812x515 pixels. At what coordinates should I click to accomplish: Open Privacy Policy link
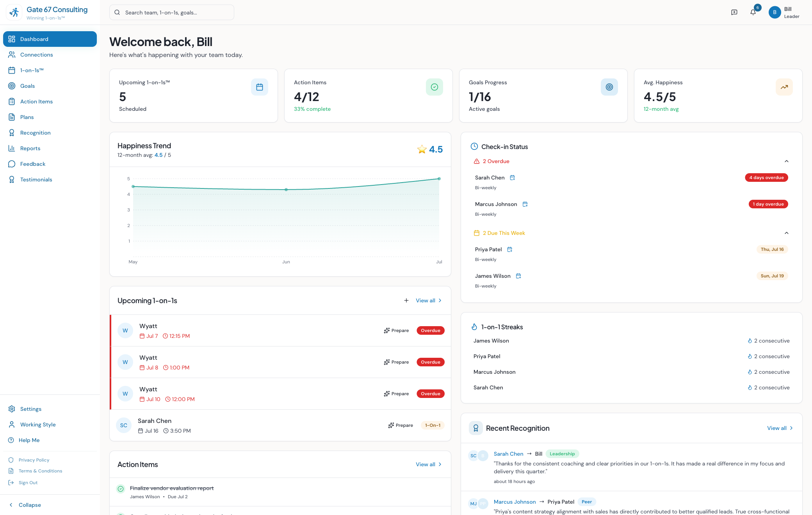tap(34, 460)
